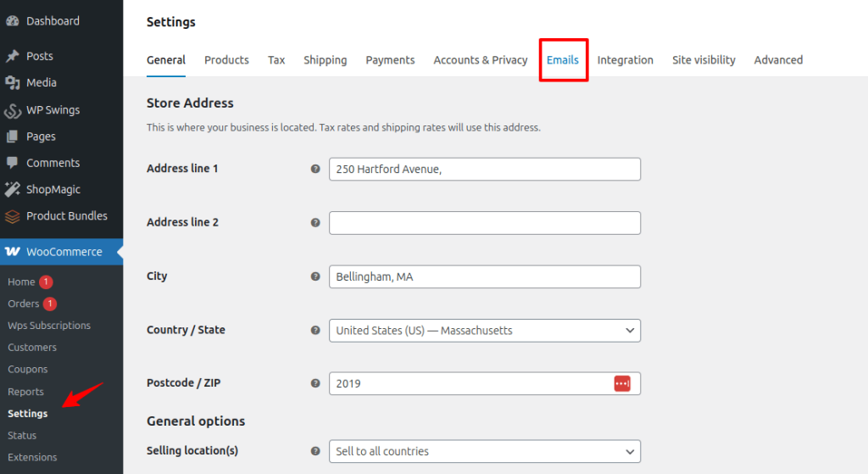Switch to the Products tab
This screenshot has height=474, width=868.
click(x=226, y=60)
